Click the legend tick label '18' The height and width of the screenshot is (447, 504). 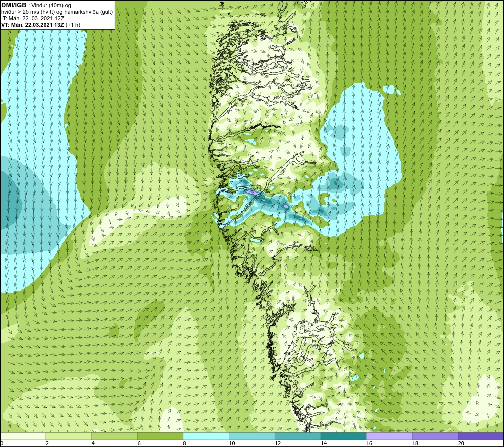click(x=415, y=444)
